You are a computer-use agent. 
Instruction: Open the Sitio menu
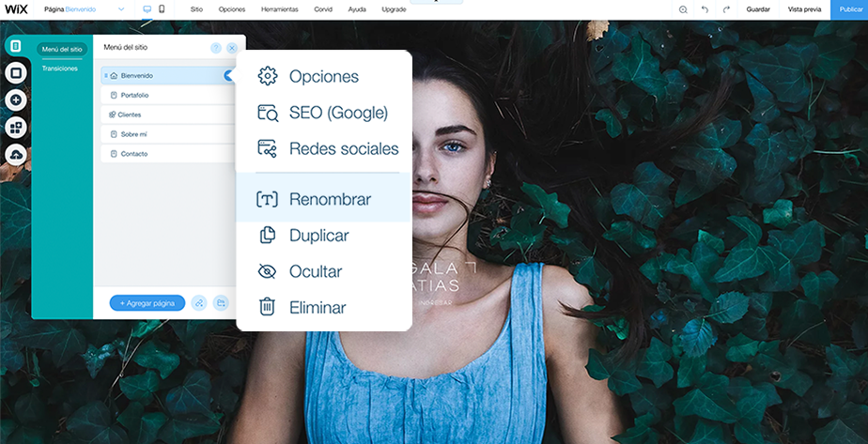[x=196, y=9]
